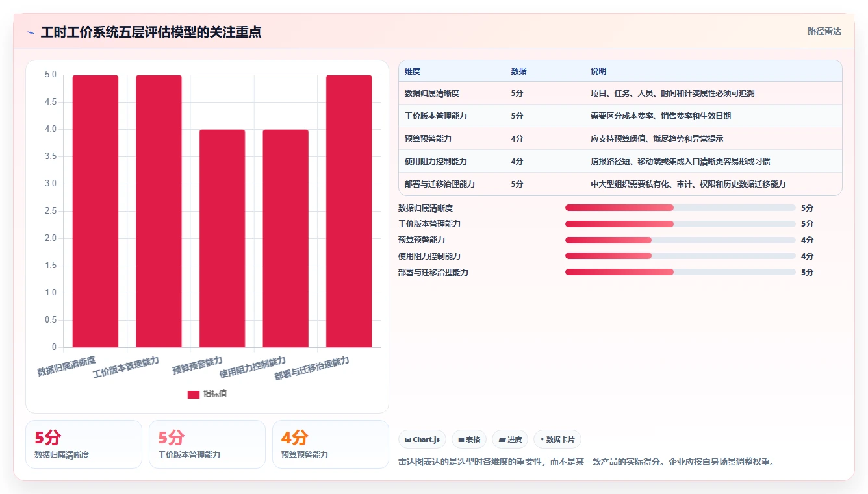This screenshot has height=494, width=868.
Task: Click x-axis label 数据归属清晰度 under chart
Action: tap(66, 367)
